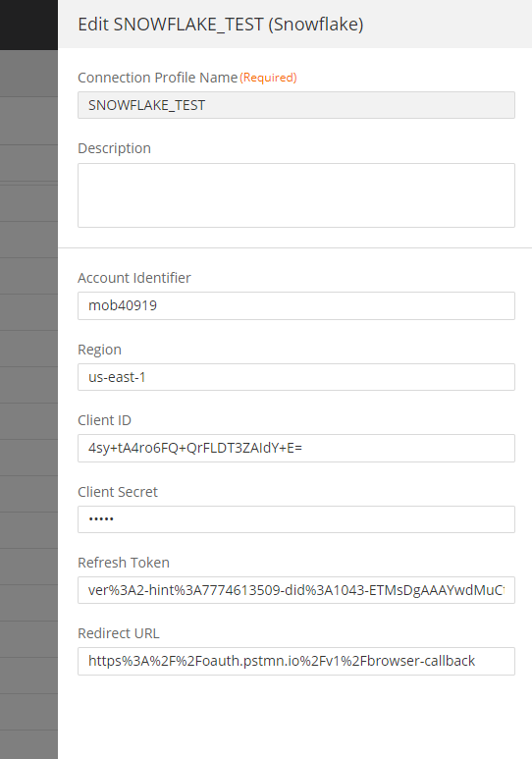532x759 pixels.
Task: Click the orange (Required) indicator text
Action: (268, 78)
